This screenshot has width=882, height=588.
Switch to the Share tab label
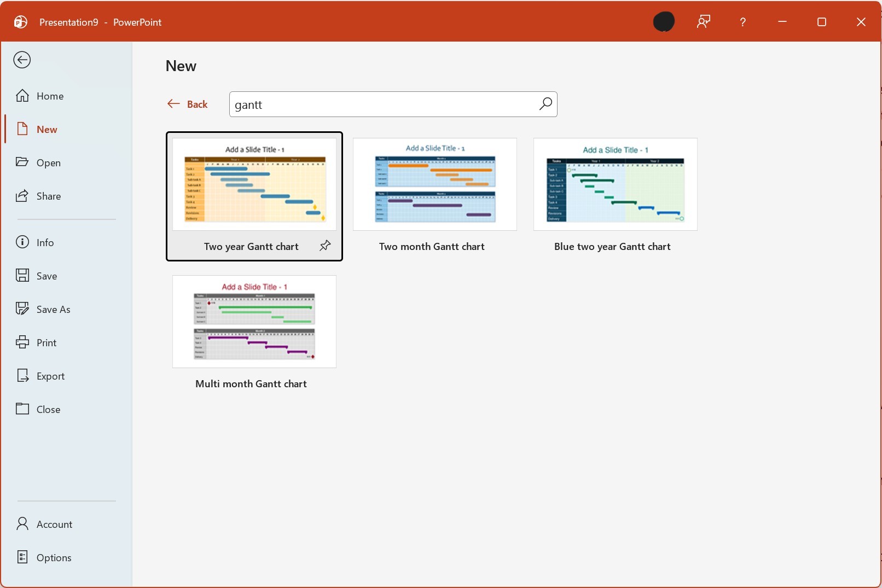(x=48, y=196)
